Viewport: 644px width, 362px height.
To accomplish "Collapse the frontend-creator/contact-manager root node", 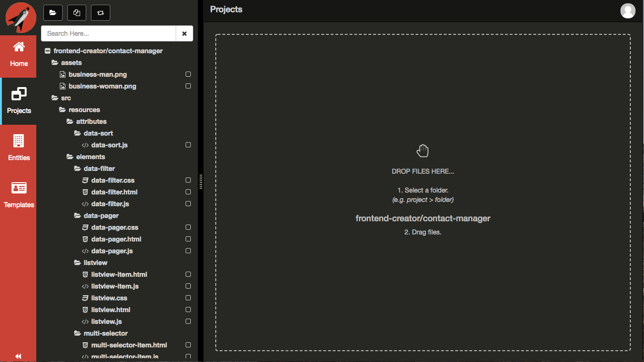I will point(47,51).
